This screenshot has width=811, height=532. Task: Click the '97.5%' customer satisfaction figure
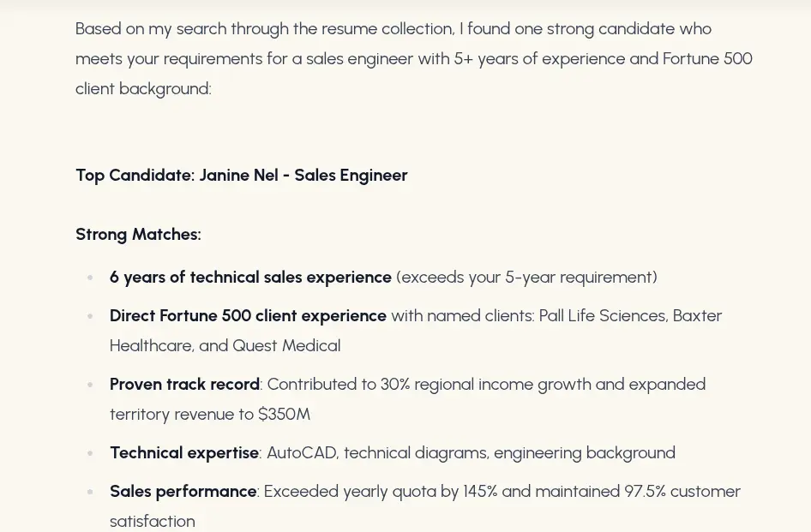(645, 491)
